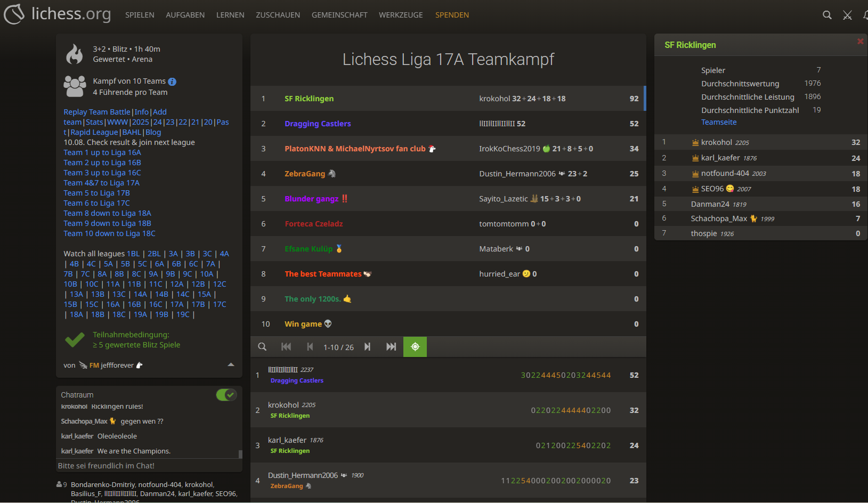Open the Teamseite link
The image size is (868, 503).
coord(719,122)
